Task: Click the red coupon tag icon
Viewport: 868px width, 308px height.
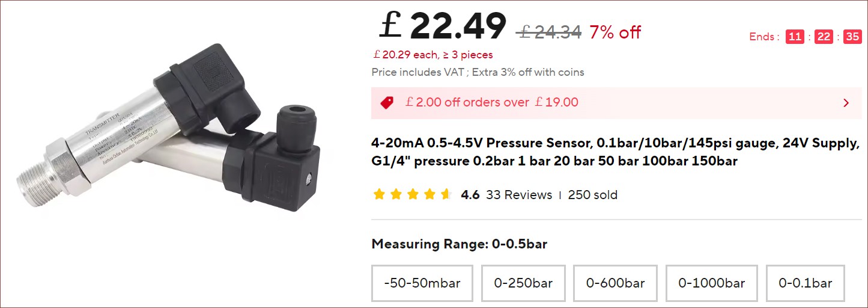Action: click(387, 103)
